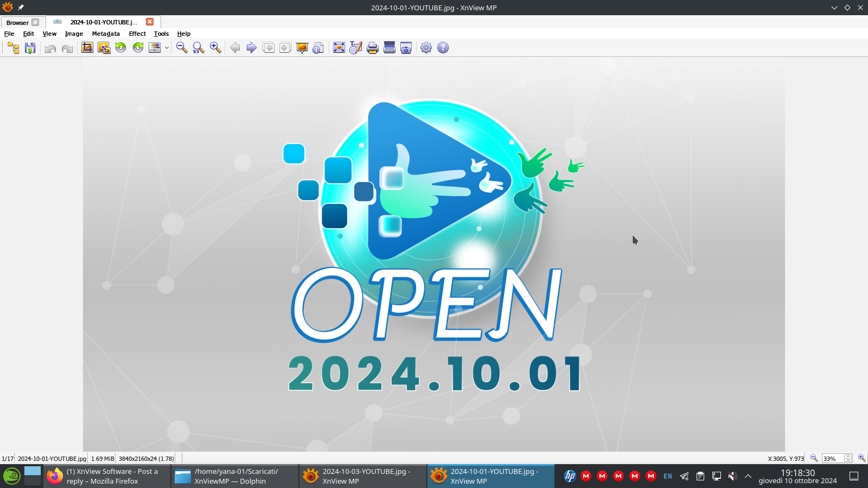Switch to the Browser tab

[x=17, y=22]
